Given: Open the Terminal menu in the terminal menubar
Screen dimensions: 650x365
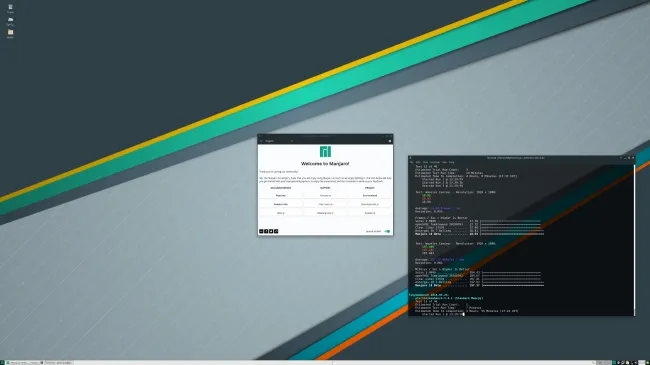Looking at the screenshot, I should click(434, 162).
